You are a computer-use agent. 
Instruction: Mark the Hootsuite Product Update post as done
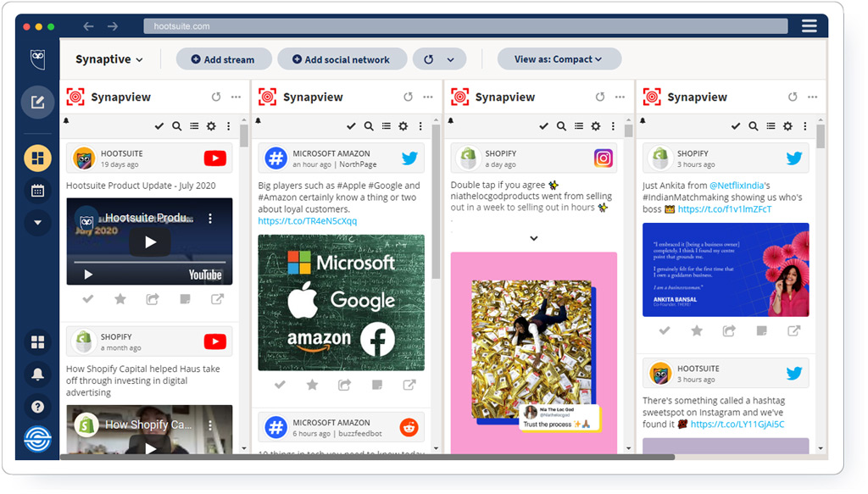88,299
